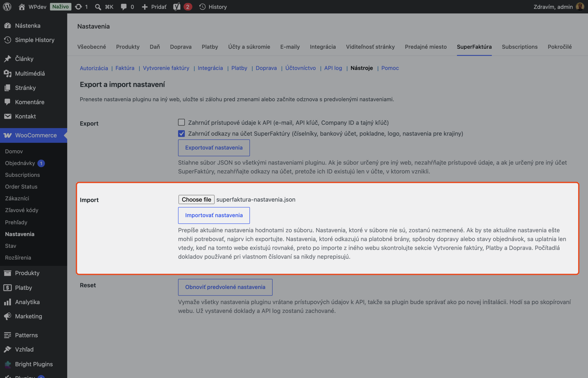The width and height of the screenshot is (588, 378).
Task: Click the Naživo status badge
Action: pyautogui.click(x=60, y=7)
